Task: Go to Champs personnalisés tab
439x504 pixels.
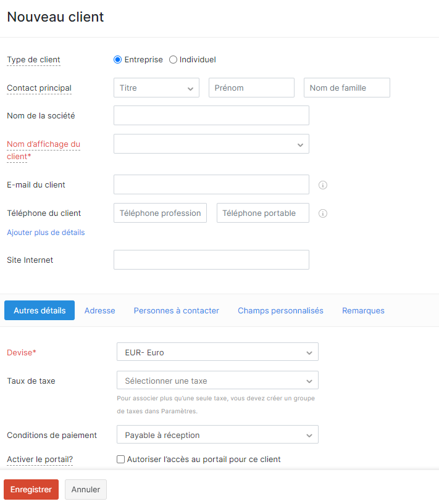Action: 280,310
